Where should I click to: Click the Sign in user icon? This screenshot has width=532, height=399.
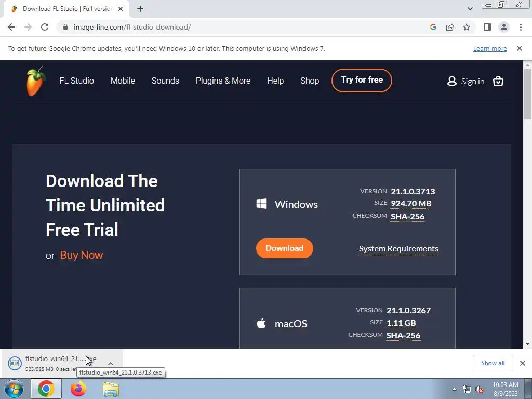[x=451, y=81]
